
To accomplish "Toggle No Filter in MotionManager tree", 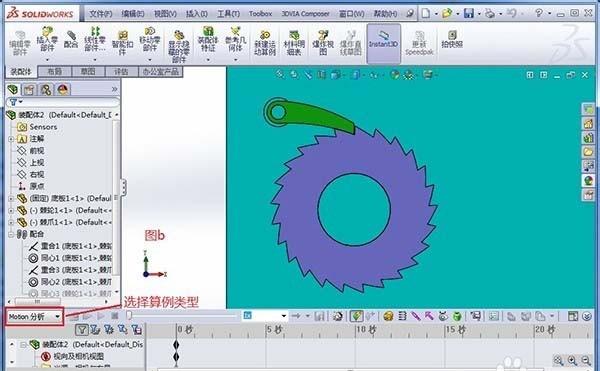I will click(x=81, y=329).
